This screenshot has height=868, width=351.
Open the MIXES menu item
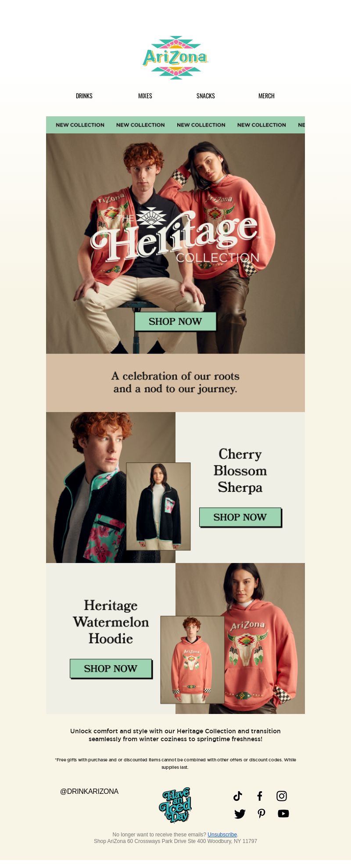coord(145,96)
